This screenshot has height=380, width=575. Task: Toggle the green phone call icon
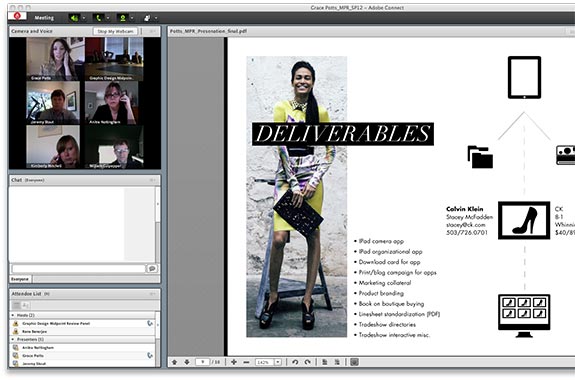click(x=99, y=18)
